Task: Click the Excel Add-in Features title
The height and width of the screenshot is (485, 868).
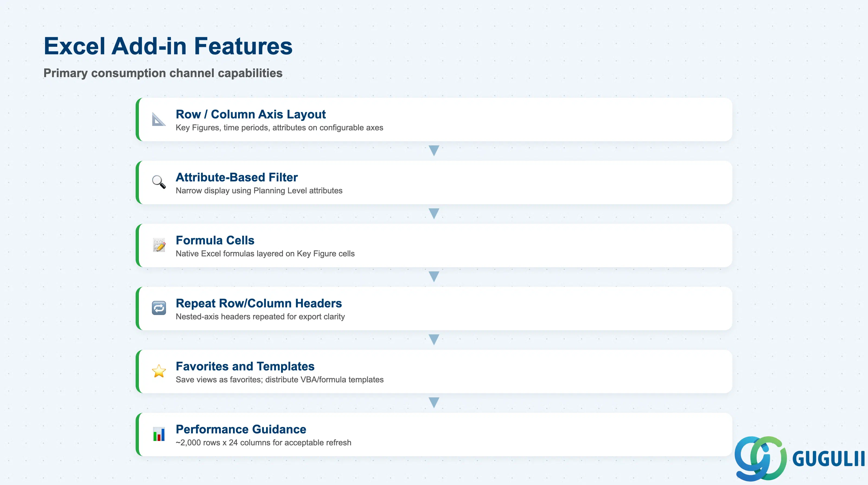Action: pyautogui.click(x=168, y=46)
